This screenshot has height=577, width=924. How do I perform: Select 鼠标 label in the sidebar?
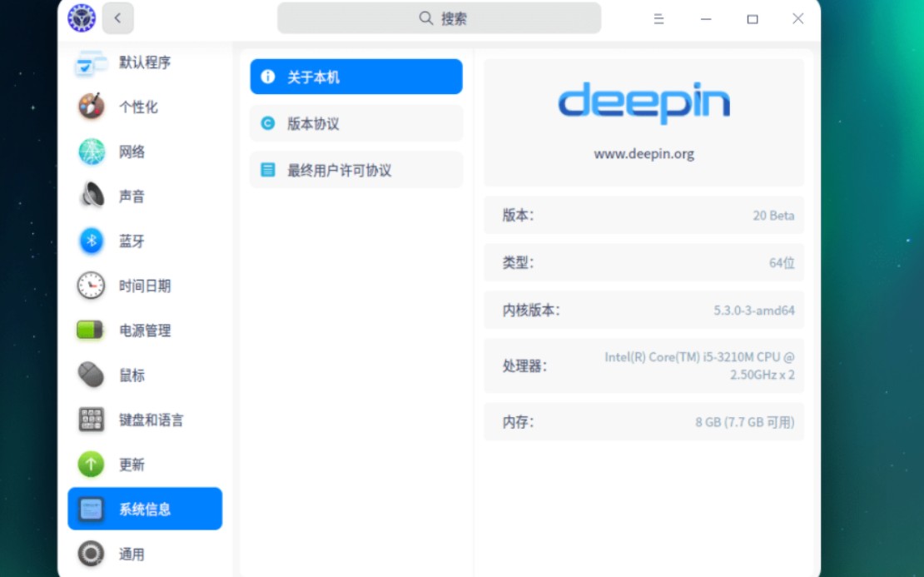132,375
